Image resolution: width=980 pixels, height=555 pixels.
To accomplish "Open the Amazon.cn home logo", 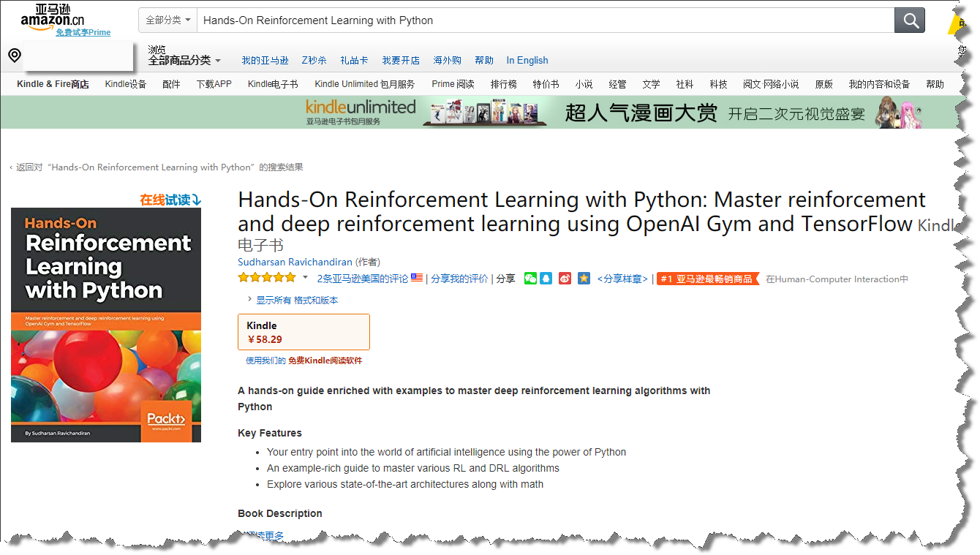I will [x=53, y=15].
